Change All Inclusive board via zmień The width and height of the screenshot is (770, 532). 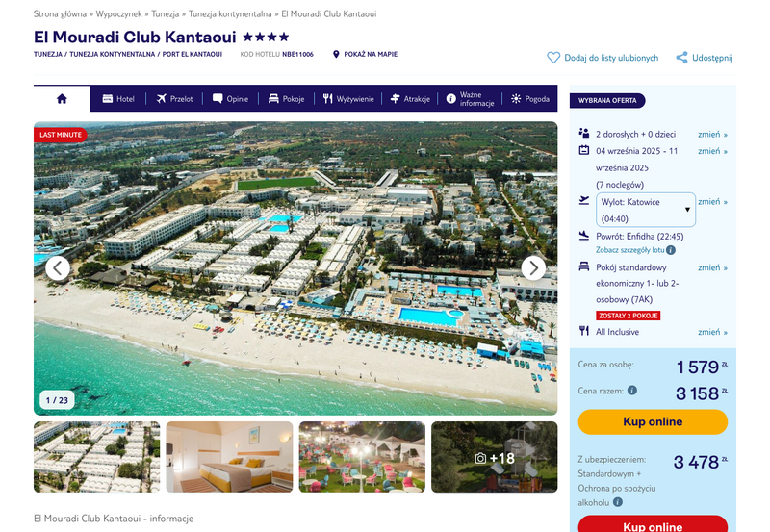click(x=712, y=332)
